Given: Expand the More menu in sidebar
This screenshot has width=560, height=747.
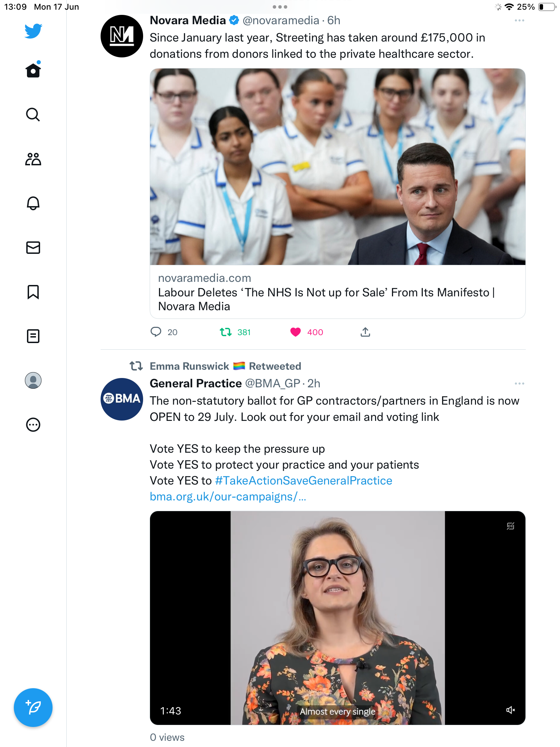Looking at the screenshot, I should point(33,425).
